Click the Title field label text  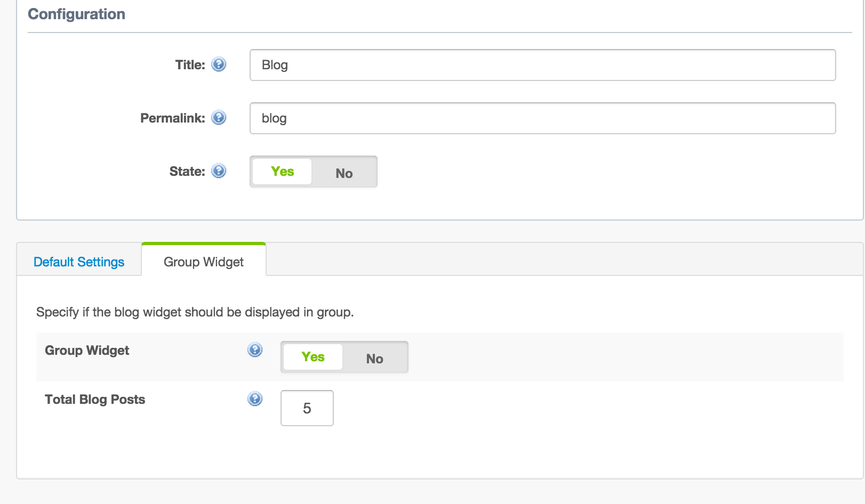pyautogui.click(x=190, y=65)
